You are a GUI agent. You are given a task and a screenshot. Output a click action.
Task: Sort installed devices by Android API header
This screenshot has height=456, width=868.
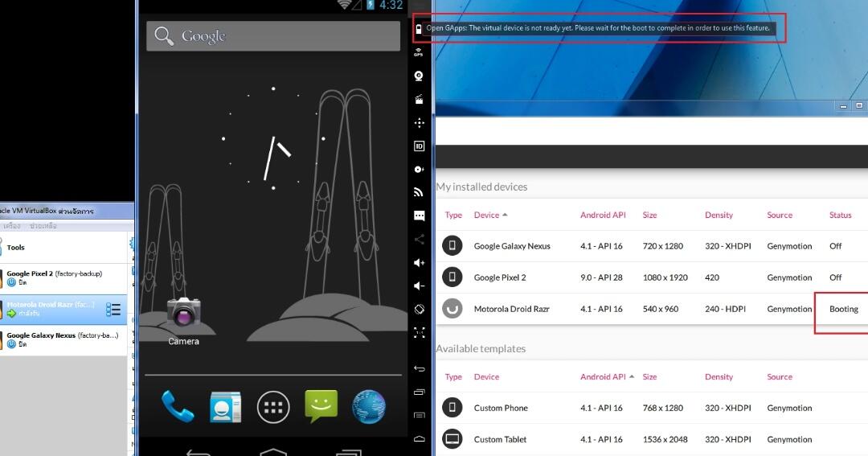603,215
